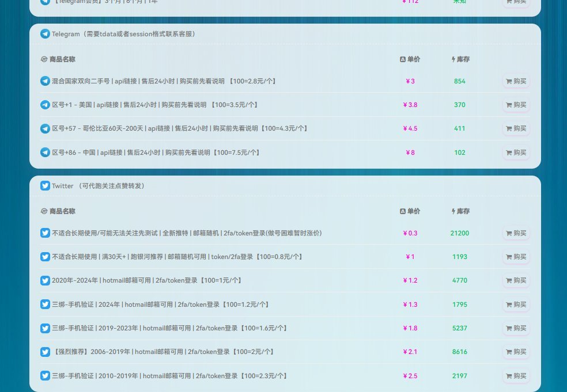Open product 三绑-手机验证 2024年
The height and width of the screenshot is (392, 567).
pos(161,305)
